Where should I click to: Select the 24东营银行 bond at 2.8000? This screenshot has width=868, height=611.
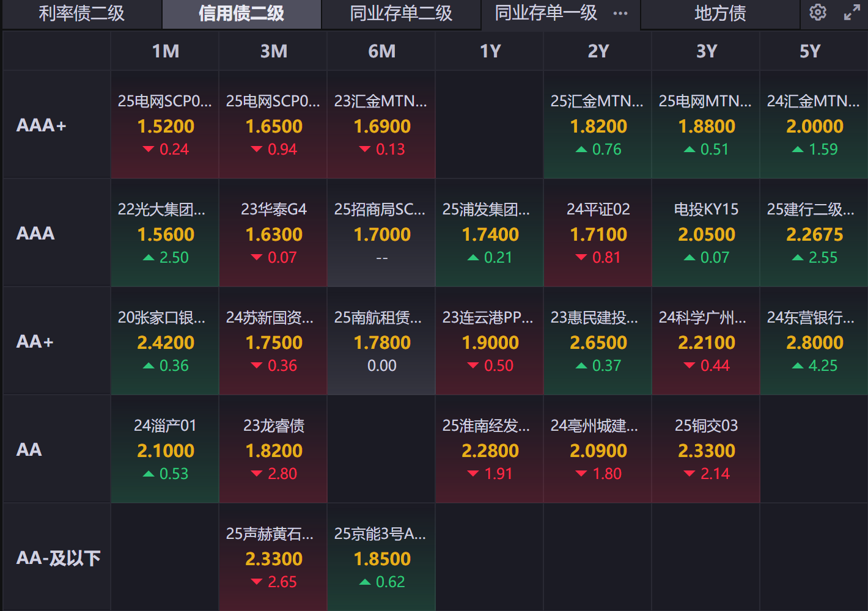click(814, 342)
